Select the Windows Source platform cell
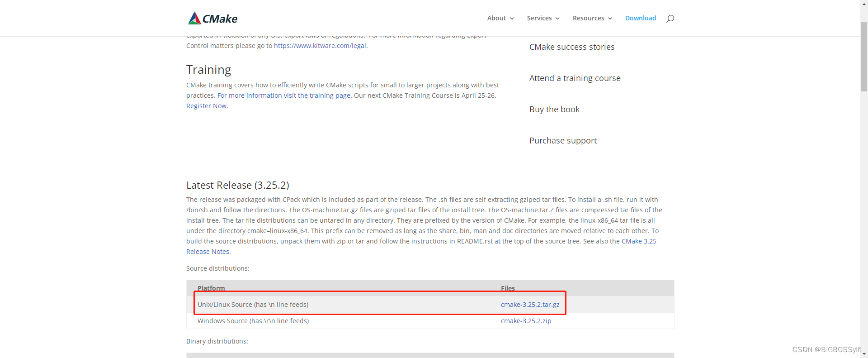Viewport: 868px width, 358px height. tap(253, 321)
